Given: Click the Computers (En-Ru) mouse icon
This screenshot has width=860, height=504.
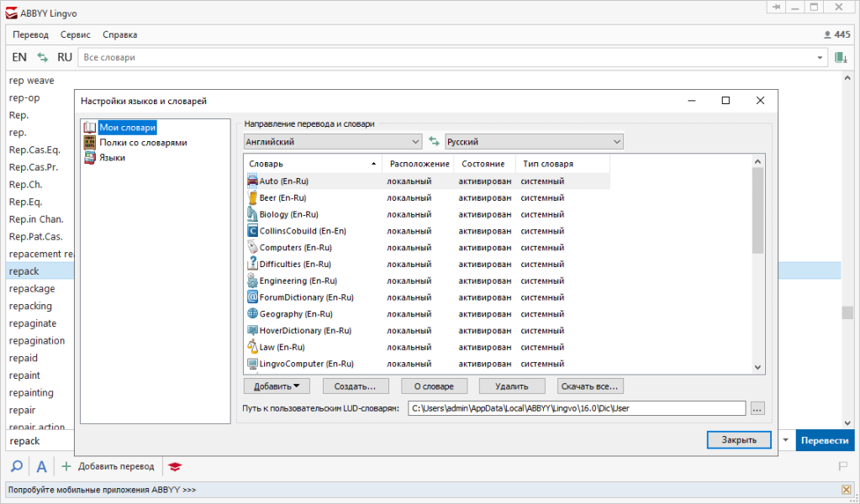Looking at the screenshot, I should click(252, 248).
